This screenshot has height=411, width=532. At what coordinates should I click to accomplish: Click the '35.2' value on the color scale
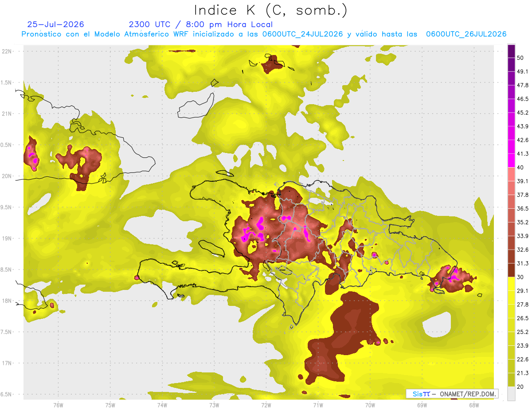(x=522, y=222)
